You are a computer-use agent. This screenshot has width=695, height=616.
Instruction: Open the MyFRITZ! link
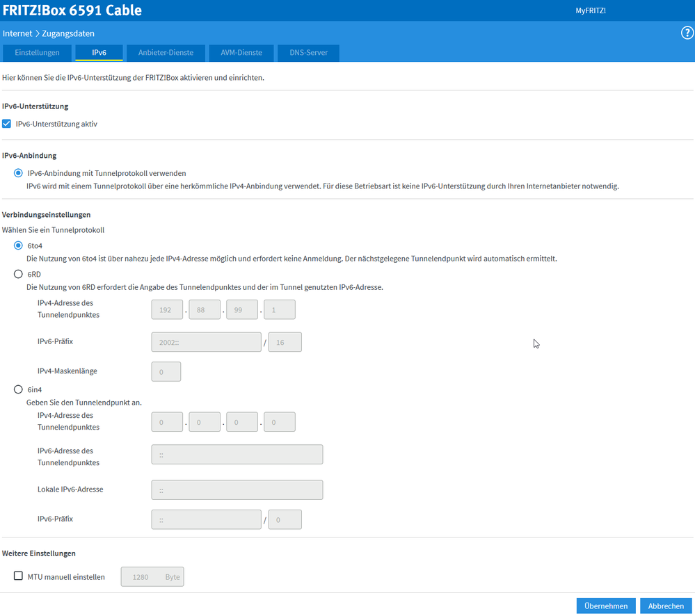tap(591, 10)
